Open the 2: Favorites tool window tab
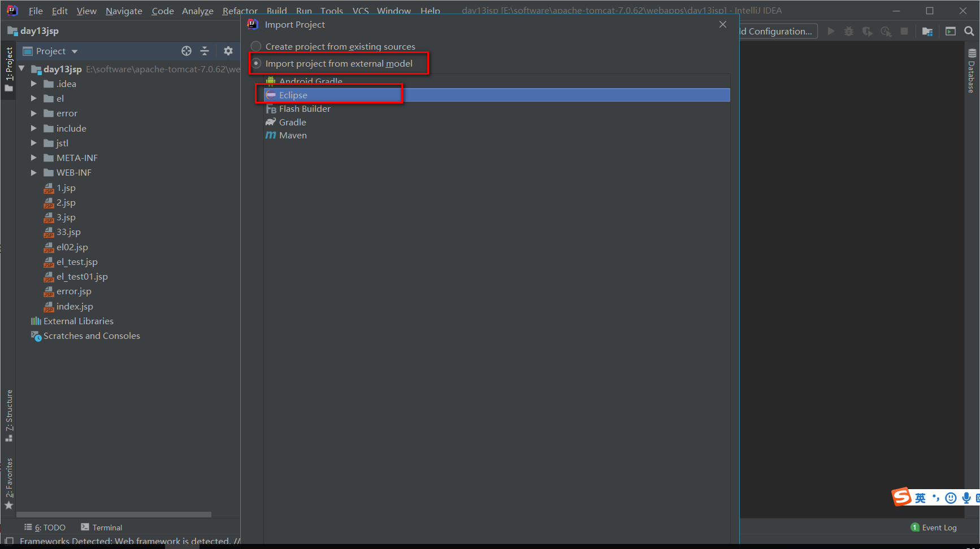The image size is (980, 549). [8, 483]
